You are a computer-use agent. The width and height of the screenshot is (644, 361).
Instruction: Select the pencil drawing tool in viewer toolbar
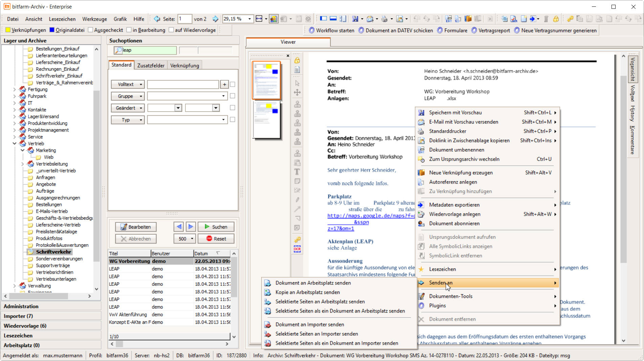click(297, 200)
